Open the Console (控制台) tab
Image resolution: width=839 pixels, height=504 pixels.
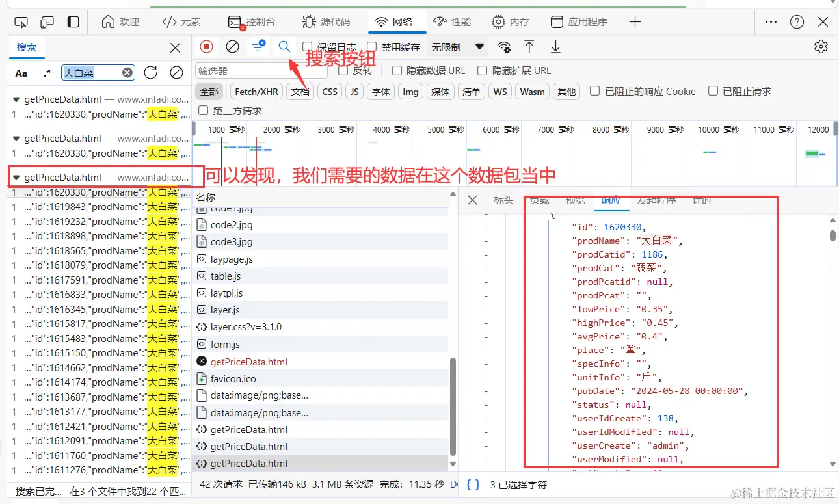[252, 22]
